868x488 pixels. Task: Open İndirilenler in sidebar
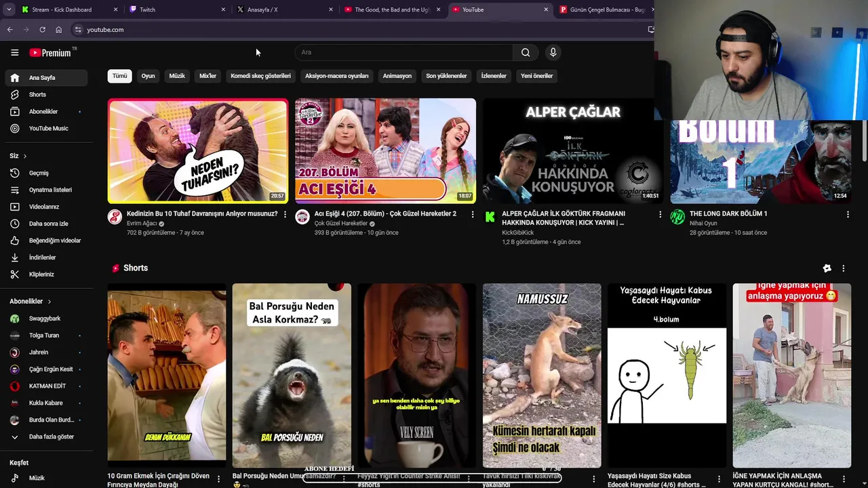click(46, 258)
